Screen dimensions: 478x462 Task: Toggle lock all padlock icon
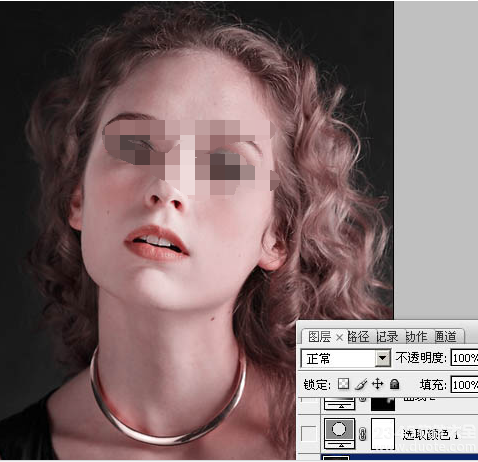click(x=394, y=384)
